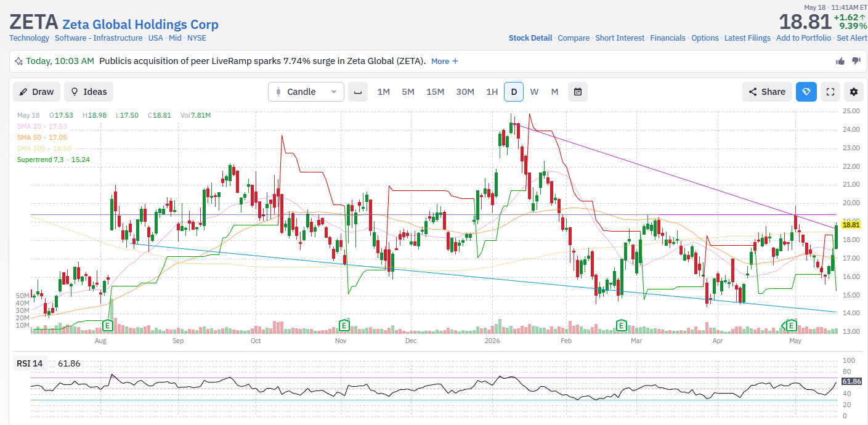
Task: Click the Zeta Global Holdings Corp name
Action: [140, 25]
